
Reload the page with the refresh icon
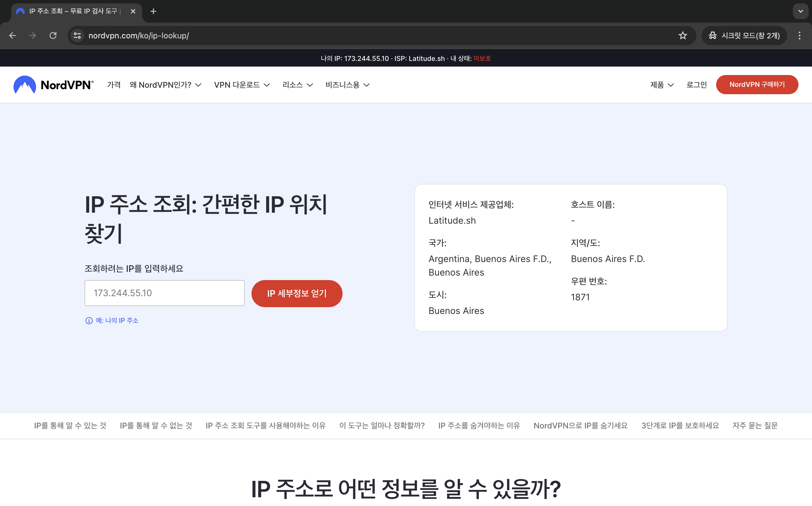(53, 36)
